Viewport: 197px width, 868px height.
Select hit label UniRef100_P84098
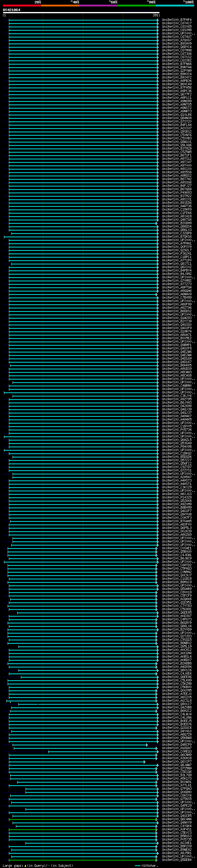(176, 446)
